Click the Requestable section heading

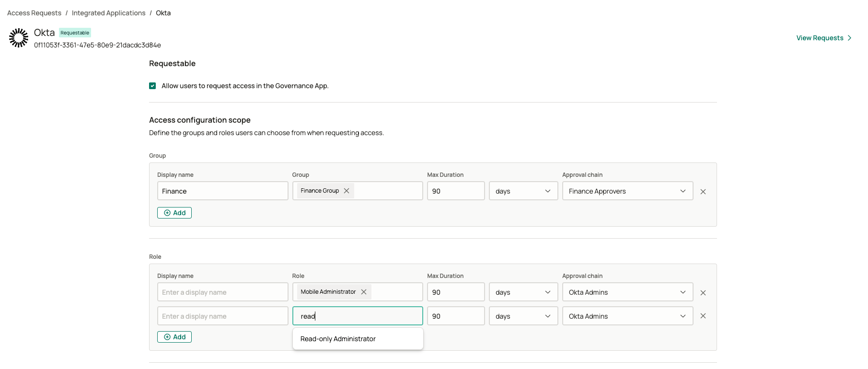[173, 63]
